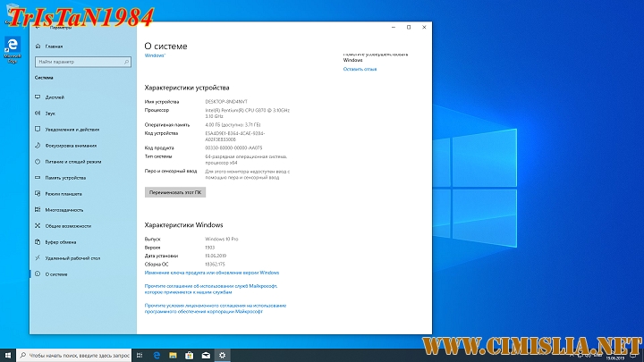The height and width of the screenshot is (362, 644).
Task: Click the Общие возможности icon
Action: coord(38,226)
